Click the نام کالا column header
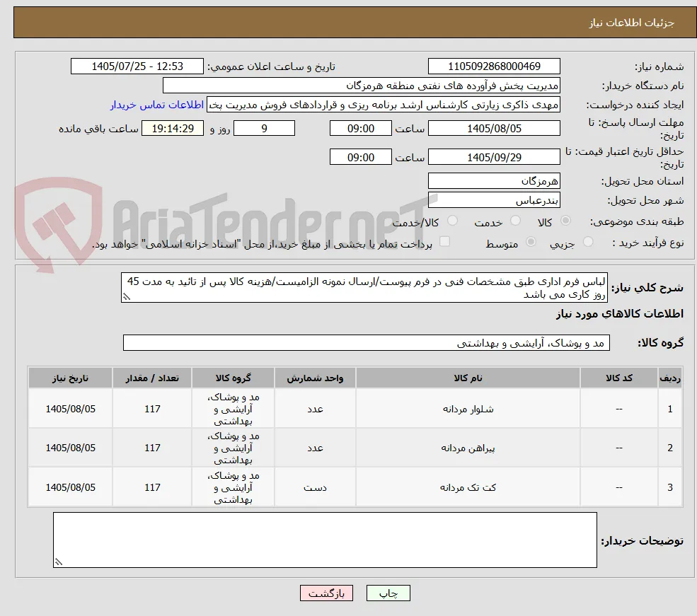Viewport: 697px width, 616px height. tap(468, 378)
